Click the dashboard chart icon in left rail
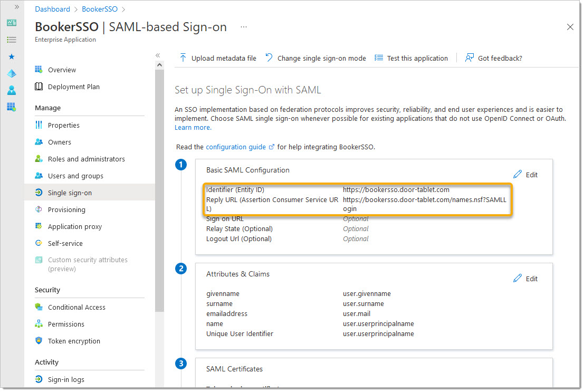 pyautogui.click(x=12, y=23)
